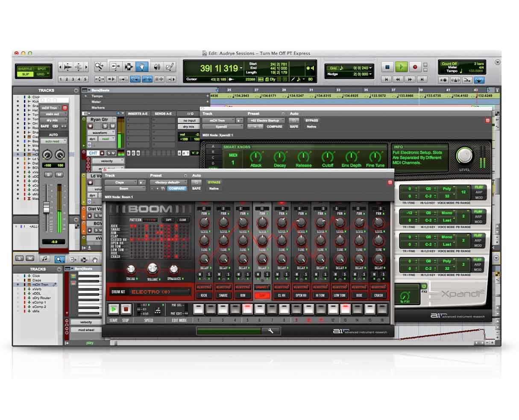Click the Xpand!2 Attack smart knob

(x=255, y=157)
